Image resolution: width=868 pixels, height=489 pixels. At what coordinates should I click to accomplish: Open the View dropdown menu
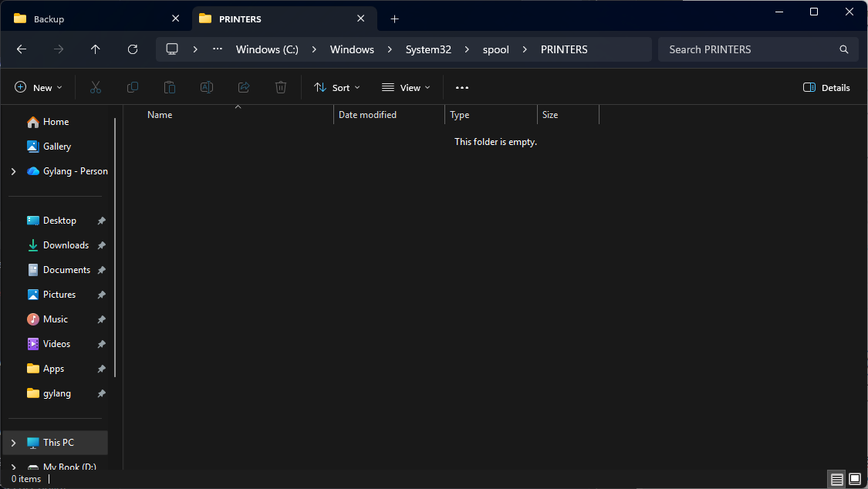point(406,88)
